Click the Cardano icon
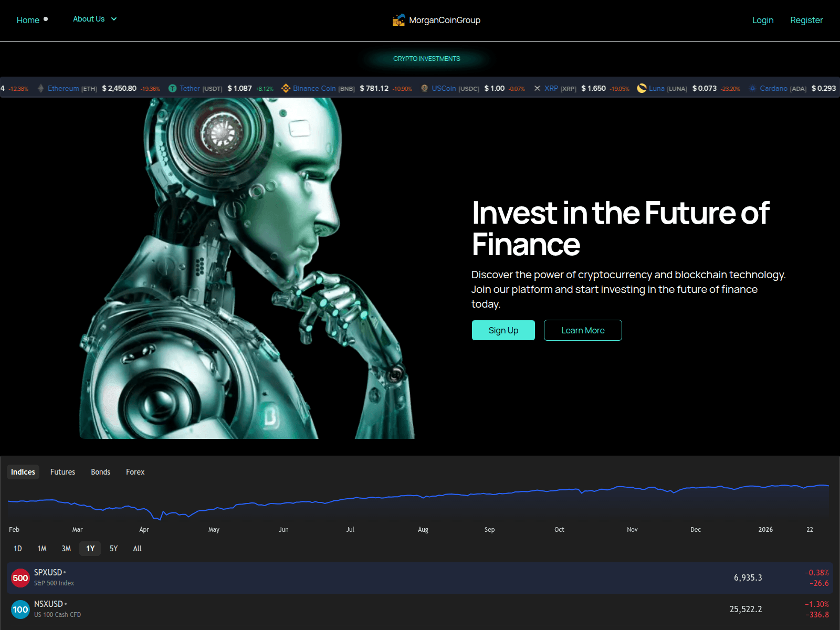Image resolution: width=840 pixels, height=630 pixels. pyautogui.click(x=753, y=88)
